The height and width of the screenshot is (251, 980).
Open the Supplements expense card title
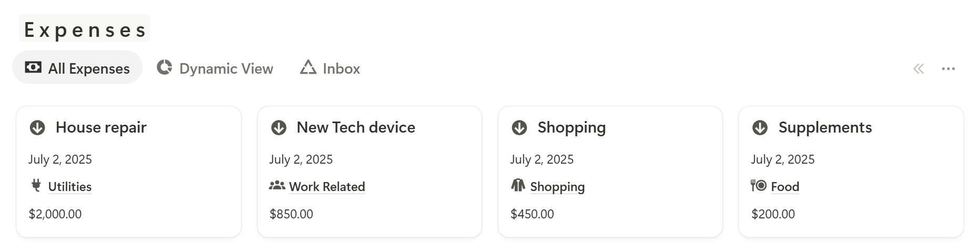[825, 127]
